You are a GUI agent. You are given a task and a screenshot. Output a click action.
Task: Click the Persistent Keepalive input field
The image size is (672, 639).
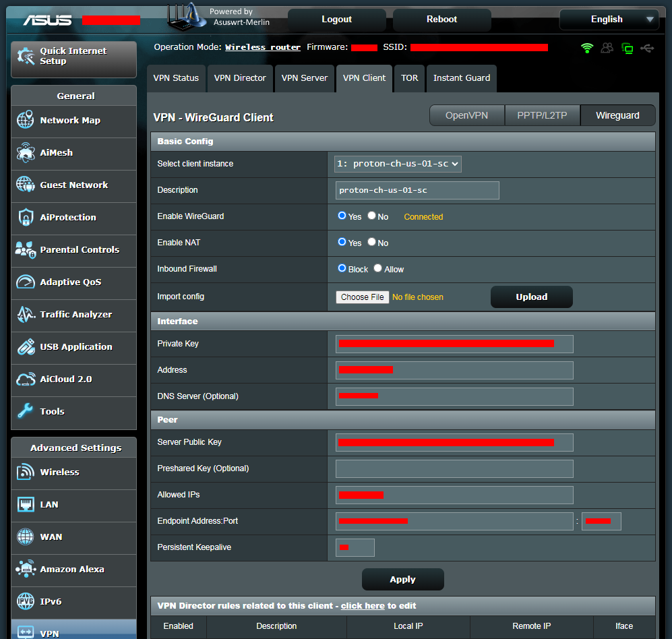(x=355, y=547)
